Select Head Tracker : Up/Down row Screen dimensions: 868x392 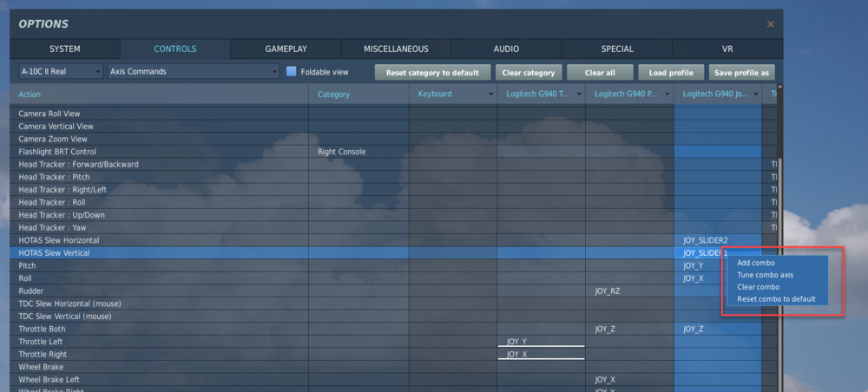coord(393,215)
